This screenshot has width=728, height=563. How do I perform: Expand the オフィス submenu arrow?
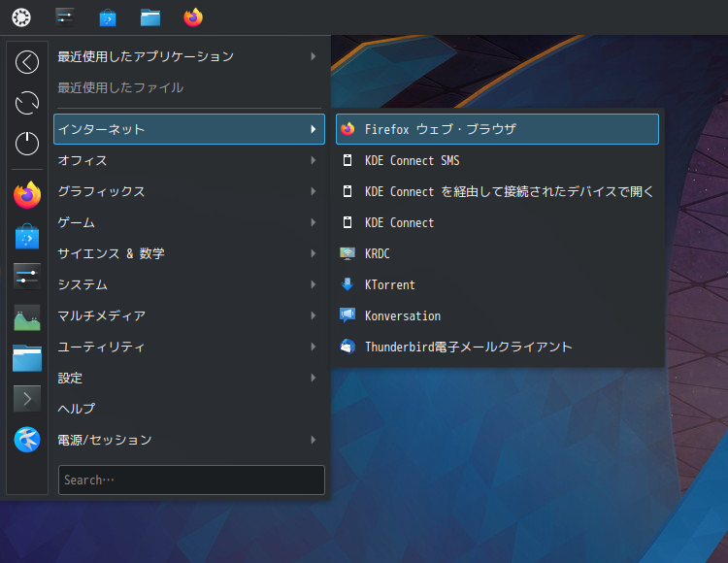pyautogui.click(x=314, y=160)
